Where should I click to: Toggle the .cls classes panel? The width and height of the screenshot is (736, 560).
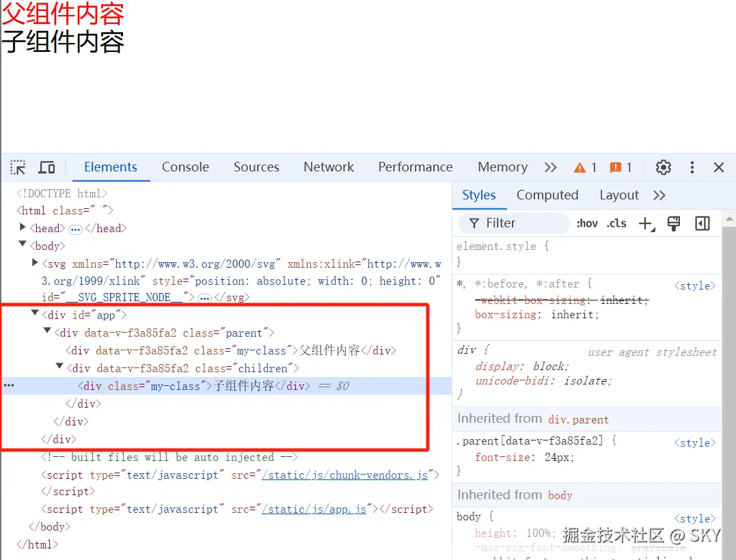pyautogui.click(x=616, y=224)
